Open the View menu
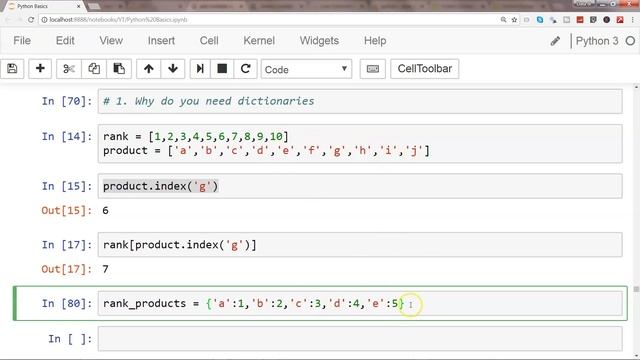The width and height of the screenshot is (640, 360). [111, 41]
